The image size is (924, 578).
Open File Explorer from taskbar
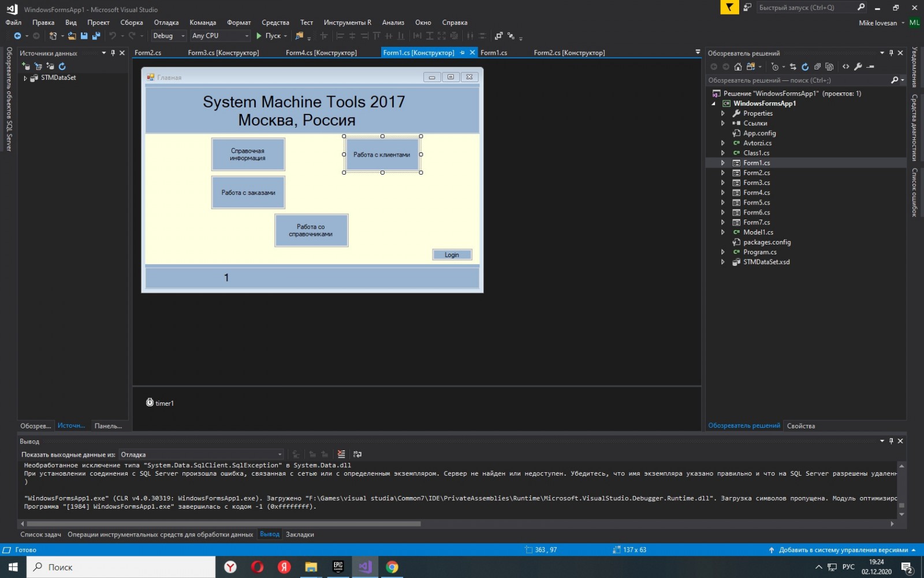click(311, 567)
